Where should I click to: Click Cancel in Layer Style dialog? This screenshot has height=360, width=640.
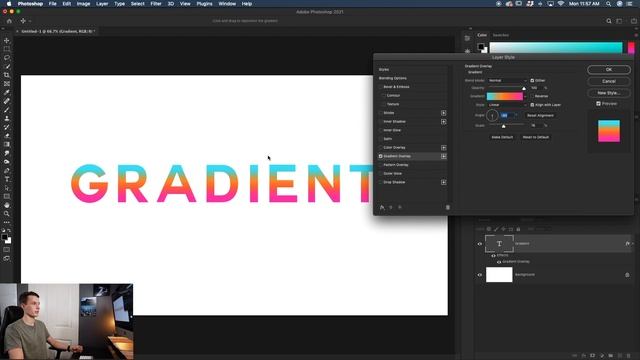click(x=609, y=81)
